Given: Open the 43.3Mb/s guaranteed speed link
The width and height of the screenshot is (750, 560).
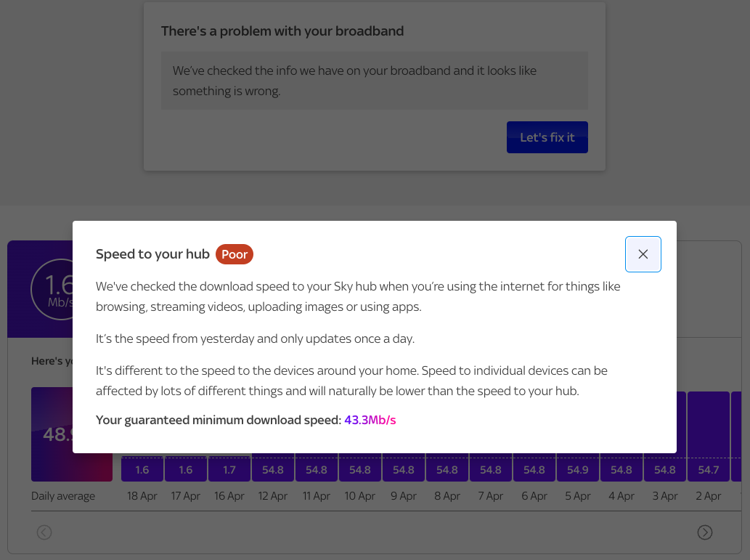Looking at the screenshot, I should [x=370, y=420].
